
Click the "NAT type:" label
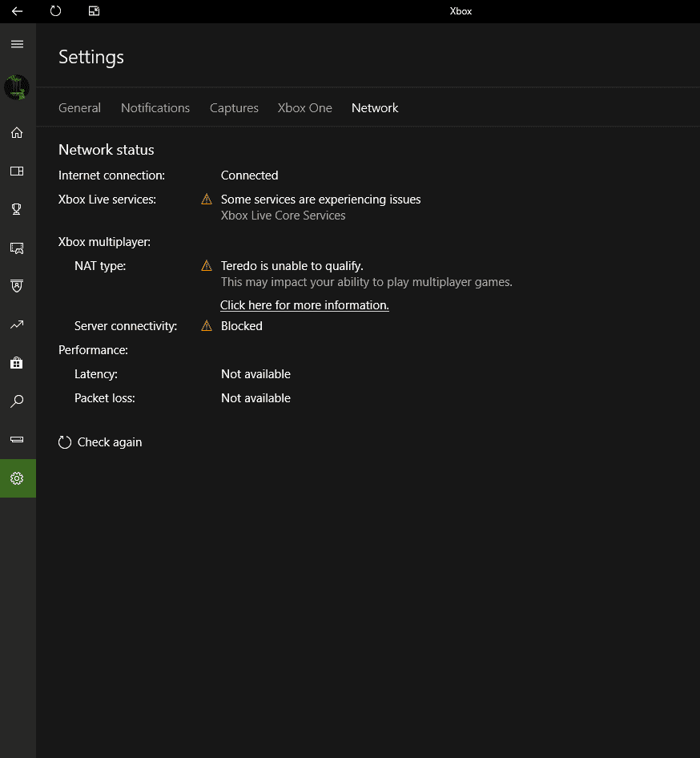click(x=100, y=266)
